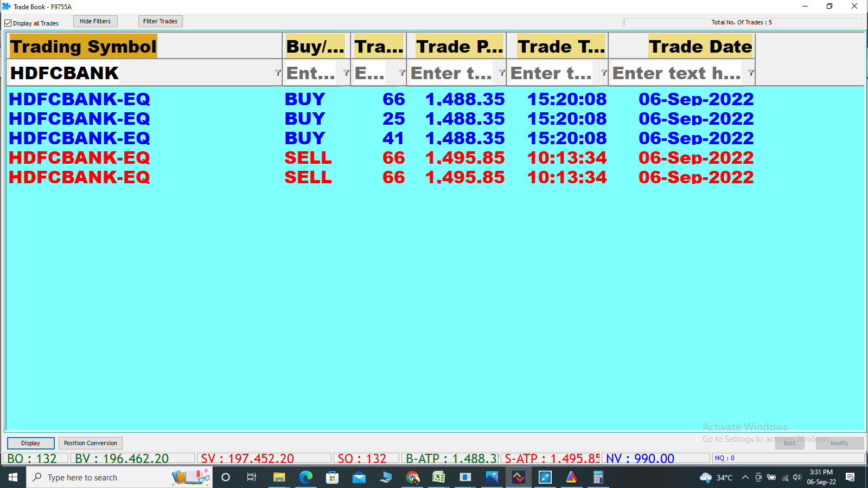Viewport: 868px width, 488px height.
Task: Click the HDFCBANK symbol filter field
Action: (141, 73)
